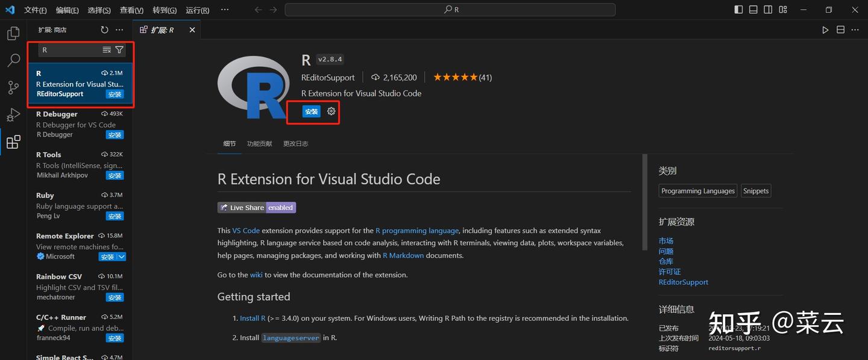Open the Extensions view in the activity bar
Screen dimensions: 868x360
[x=13, y=142]
